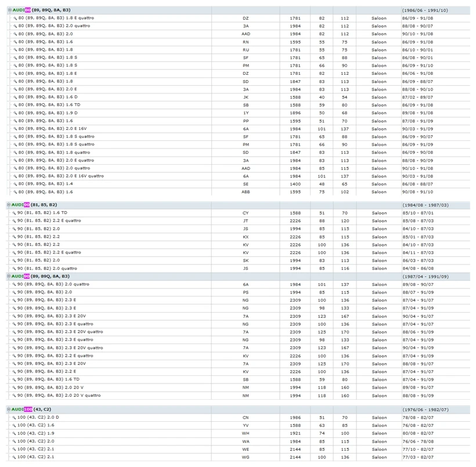Viewport: 476px width, 467px height.
Task: Collapse the AUDI 90 (81, 85, B2) group
Action: pyautogui.click(x=9, y=205)
